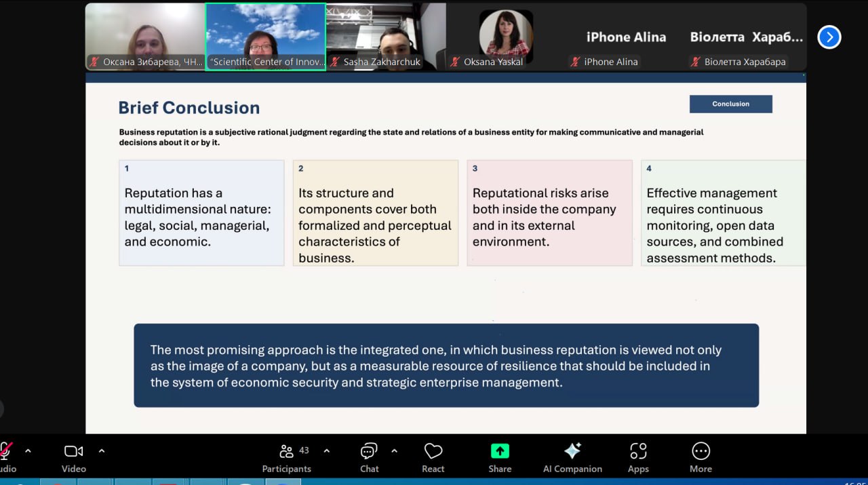
Task: Expand the Chat options arrow
Action: click(x=394, y=450)
